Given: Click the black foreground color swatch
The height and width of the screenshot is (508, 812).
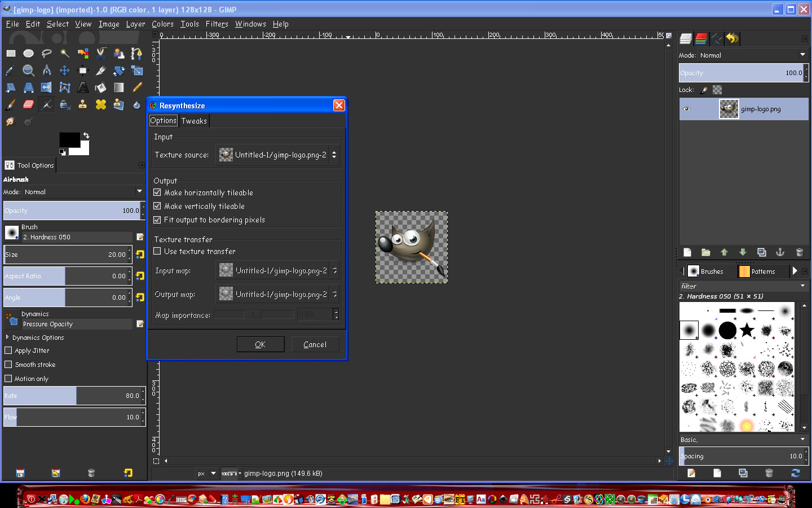Looking at the screenshot, I should [x=69, y=139].
